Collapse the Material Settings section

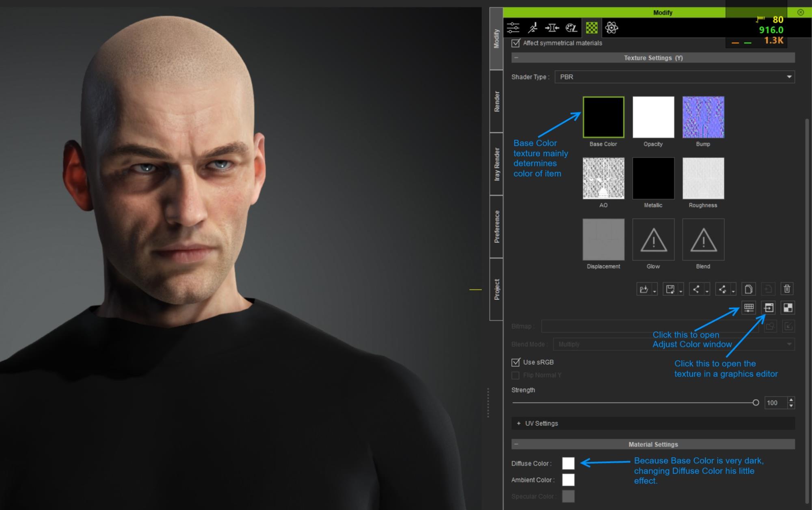(516, 444)
